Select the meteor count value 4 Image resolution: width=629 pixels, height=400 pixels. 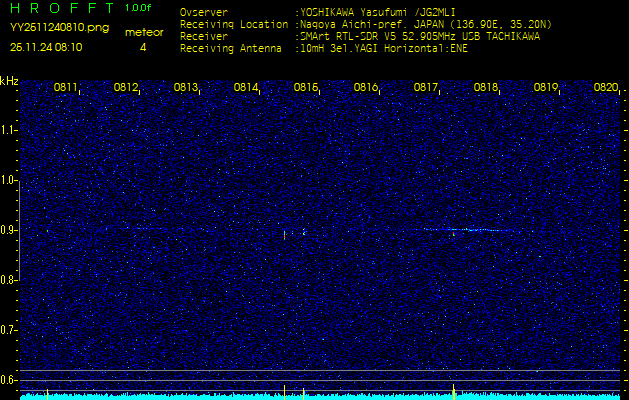pyautogui.click(x=143, y=47)
